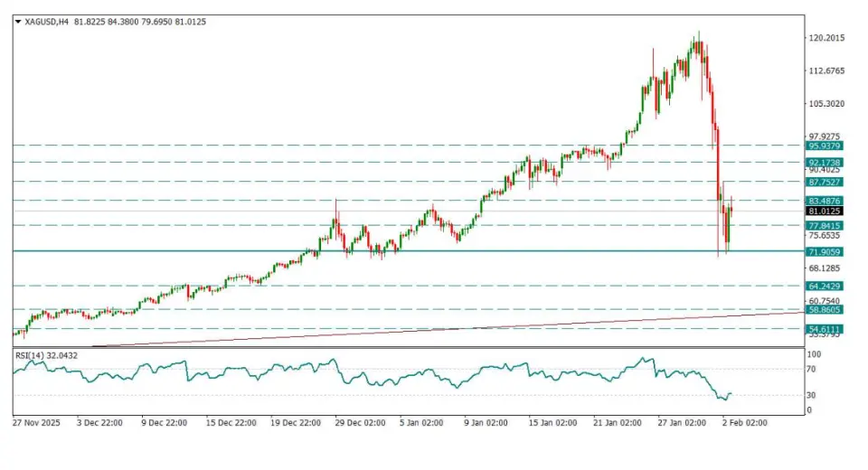Screen dimensions: 868x470
Task: Select the 64.2429 price level label
Action: tap(825, 286)
